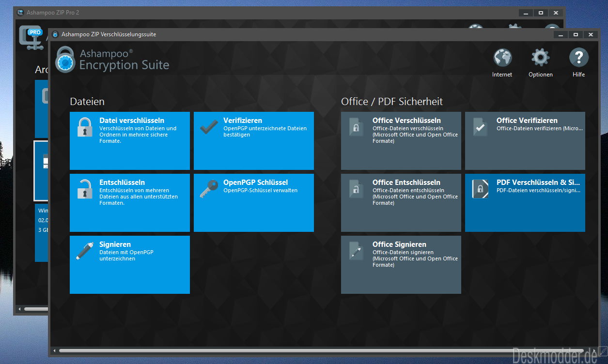This screenshot has width=608, height=364.
Task: Click the document unlock icon on Office Entschlüsseln
Action: point(356,189)
